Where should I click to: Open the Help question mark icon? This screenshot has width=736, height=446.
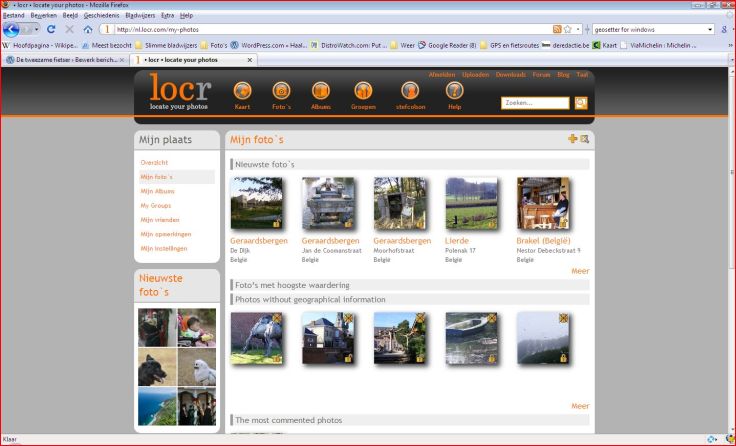(454, 91)
